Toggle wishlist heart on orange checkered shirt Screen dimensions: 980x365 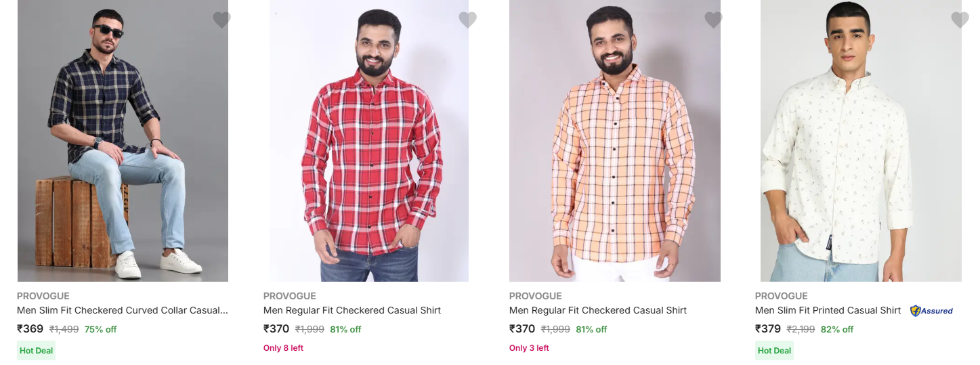coord(713,20)
